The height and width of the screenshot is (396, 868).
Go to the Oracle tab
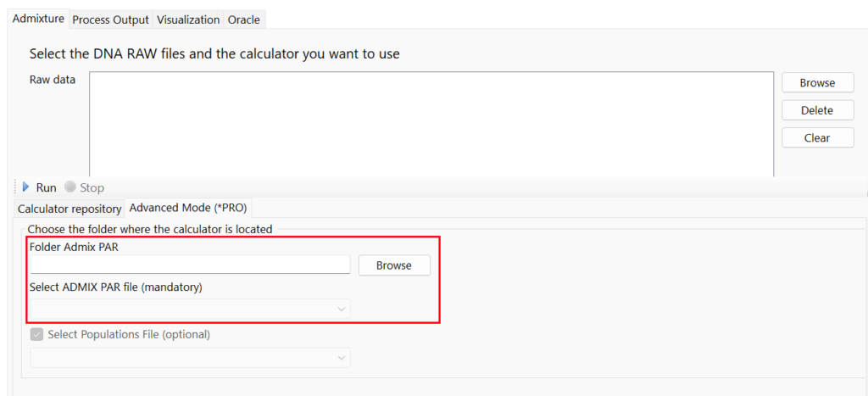tap(244, 20)
